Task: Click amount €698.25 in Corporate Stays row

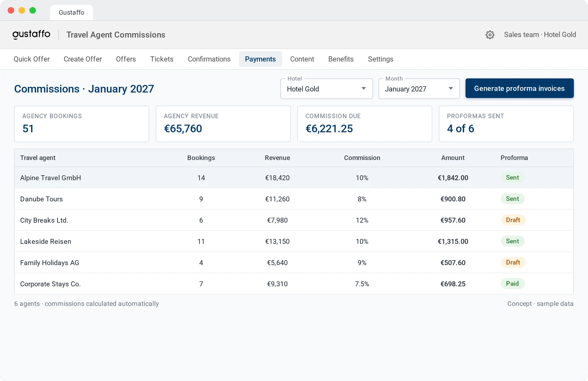Action: click(453, 284)
